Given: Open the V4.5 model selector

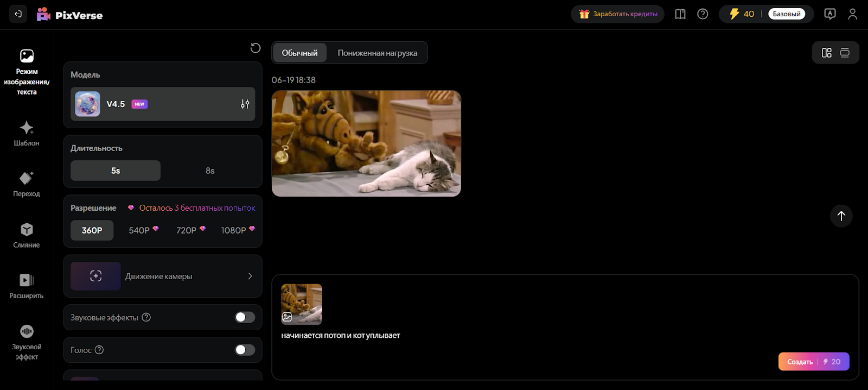Looking at the screenshot, I should click(x=163, y=104).
